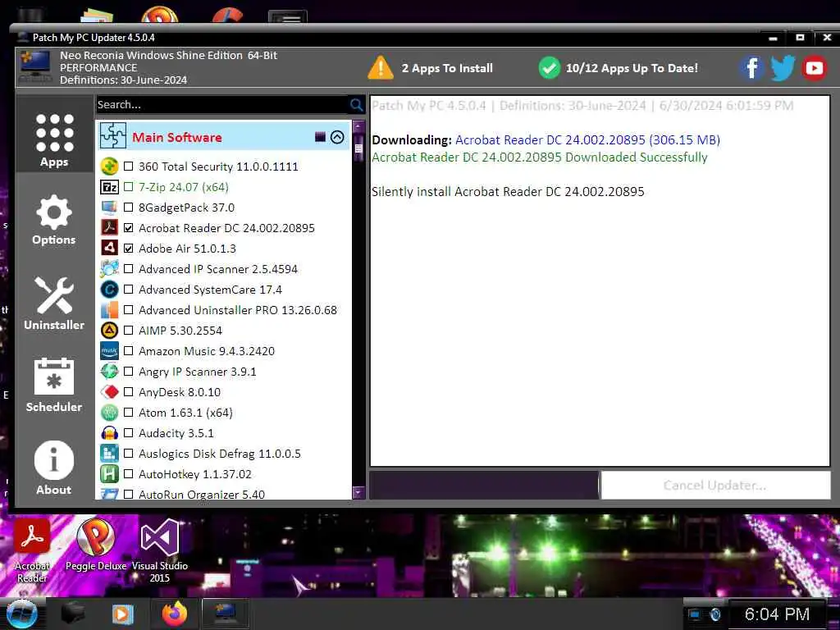Viewport: 840px width, 630px height.
Task: Open the About info section
Action: coord(54,468)
